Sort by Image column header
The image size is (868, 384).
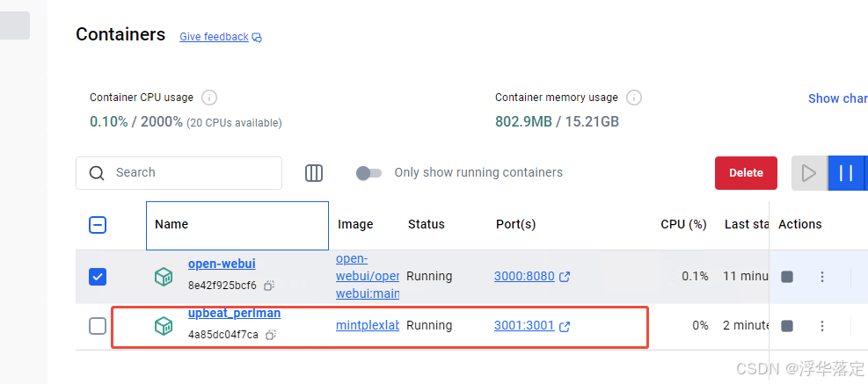pyautogui.click(x=355, y=224)
